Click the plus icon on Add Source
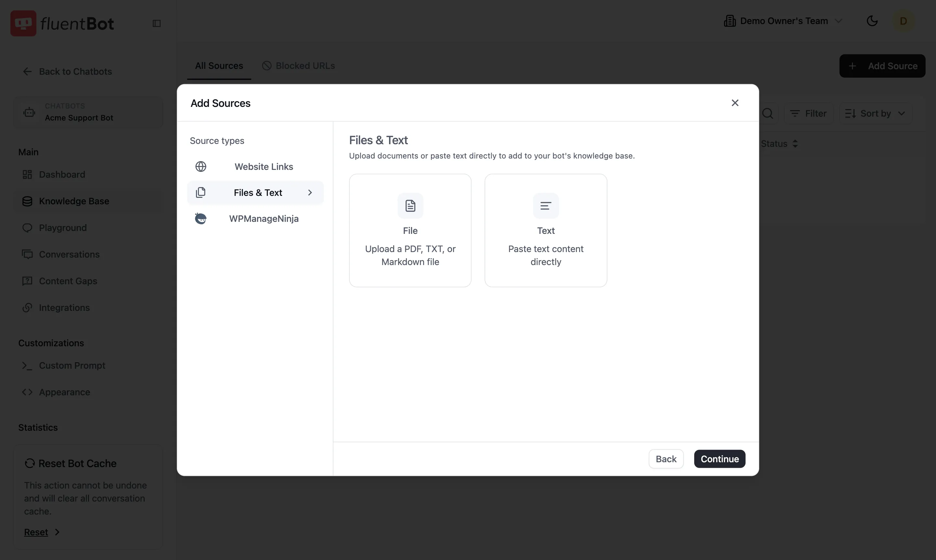Screen dimensions: 936x560 852,66
